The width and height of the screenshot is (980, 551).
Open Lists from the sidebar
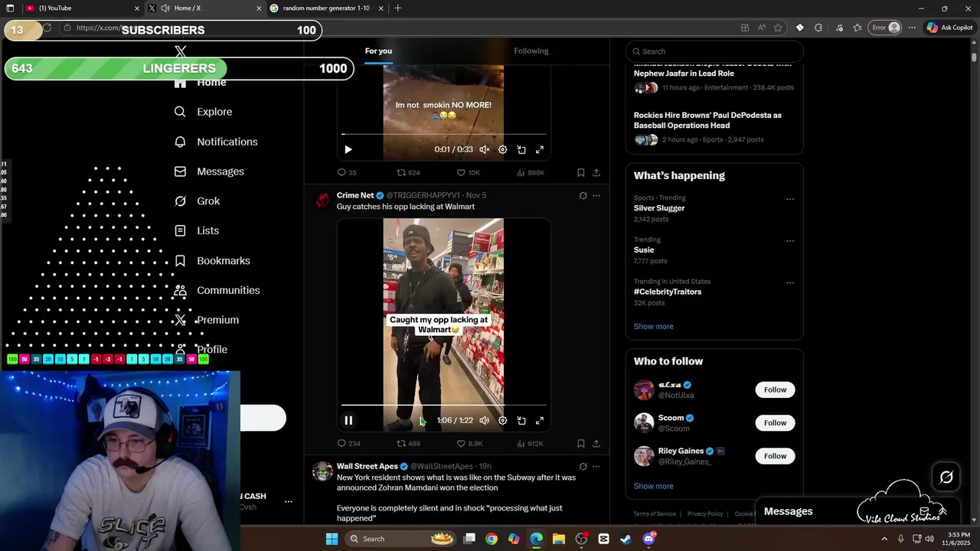coord(197,230)
